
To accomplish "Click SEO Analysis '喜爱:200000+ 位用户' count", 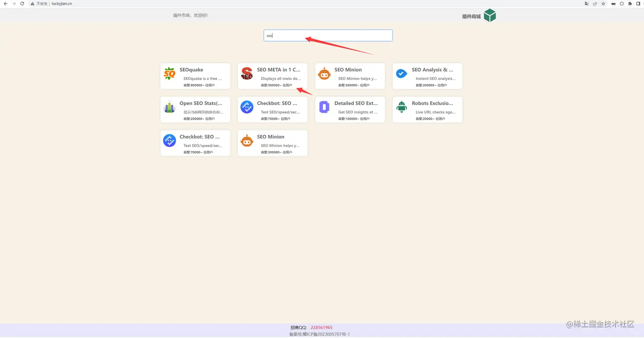I will (x=431, y=85).
